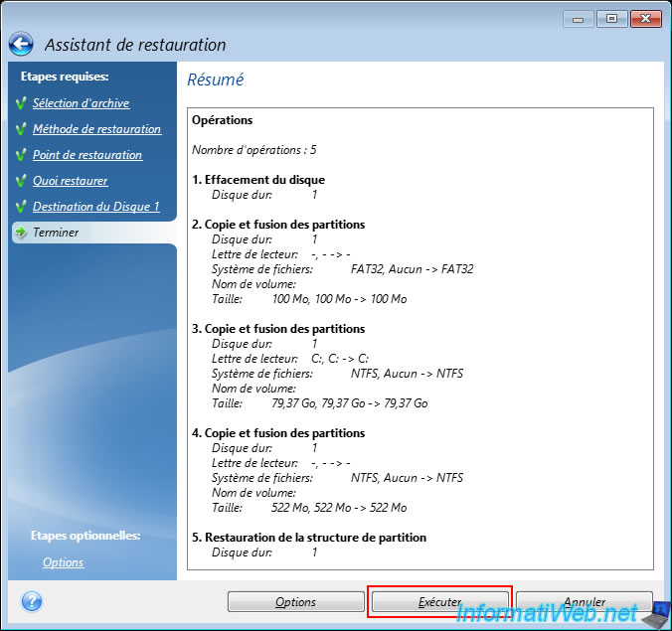Image resolution: width=672 pixels, height=631 pixels.
Task: Maximize the restoration wizard window
Action: [608, 19]
